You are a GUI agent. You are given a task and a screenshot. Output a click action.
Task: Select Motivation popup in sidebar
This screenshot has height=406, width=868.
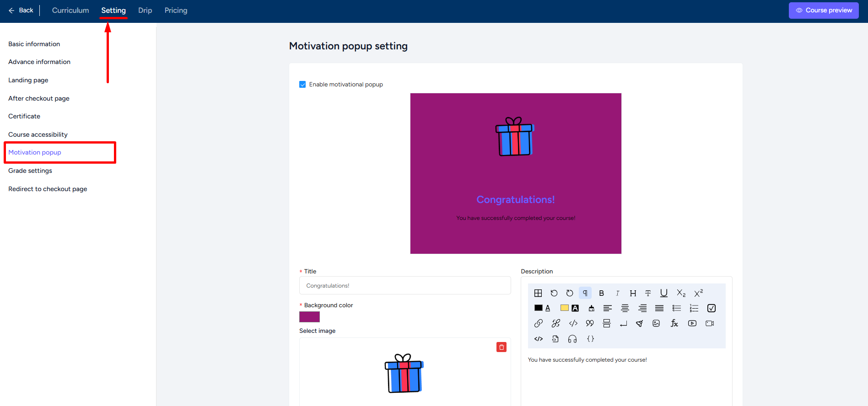(x=35, y=152)
